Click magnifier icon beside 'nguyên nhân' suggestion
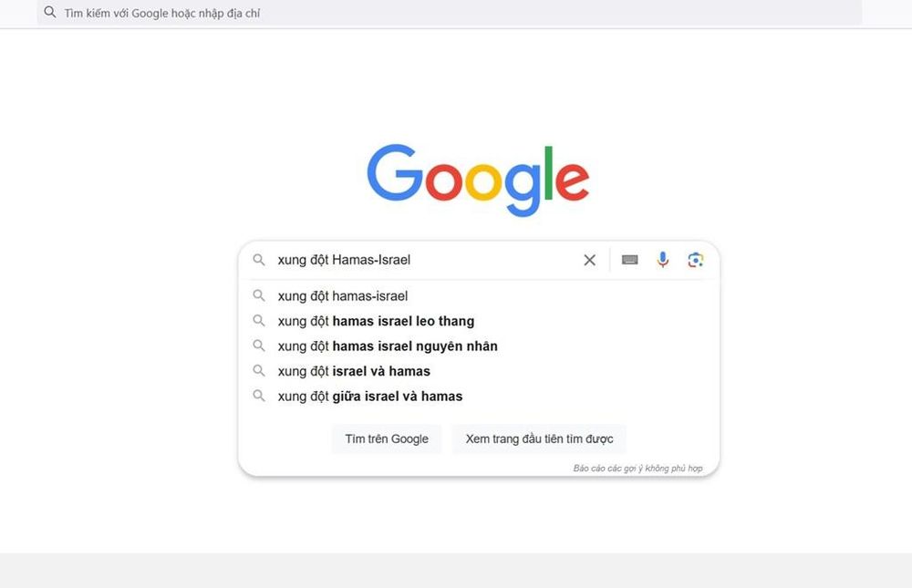912x588 pixels. coord(259,346)
